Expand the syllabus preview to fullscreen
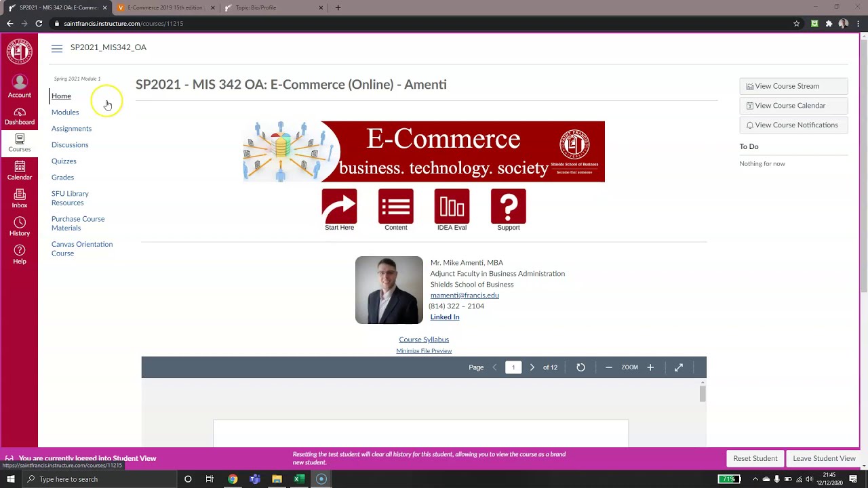The height and width of the screenshot is (488, 868). pyautogui.click(x=679, y=367)
